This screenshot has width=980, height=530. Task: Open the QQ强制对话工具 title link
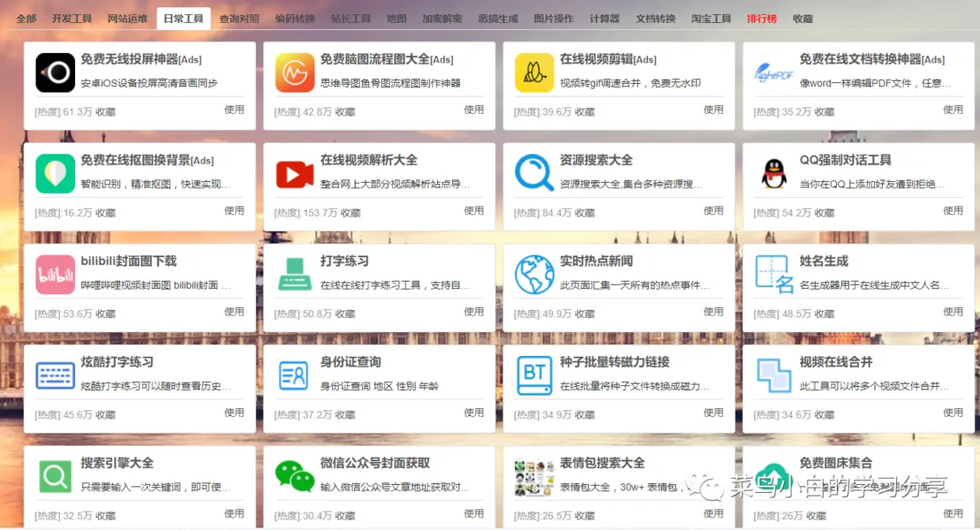846,160
